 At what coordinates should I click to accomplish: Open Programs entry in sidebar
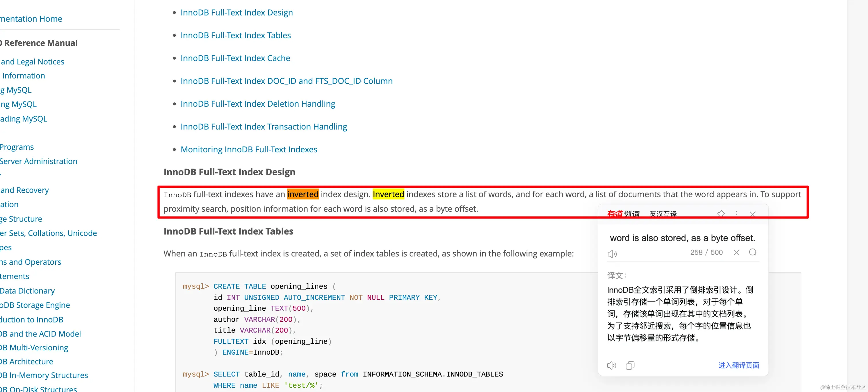point(17,147)
